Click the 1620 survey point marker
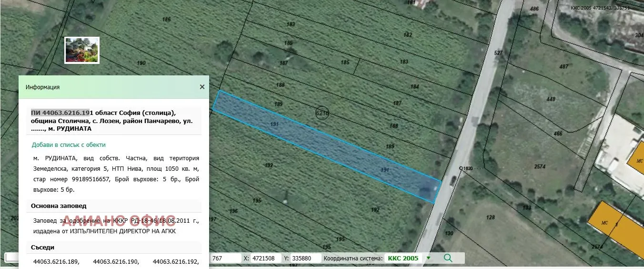This screenshot has width=644, height=269. [461, 168]
